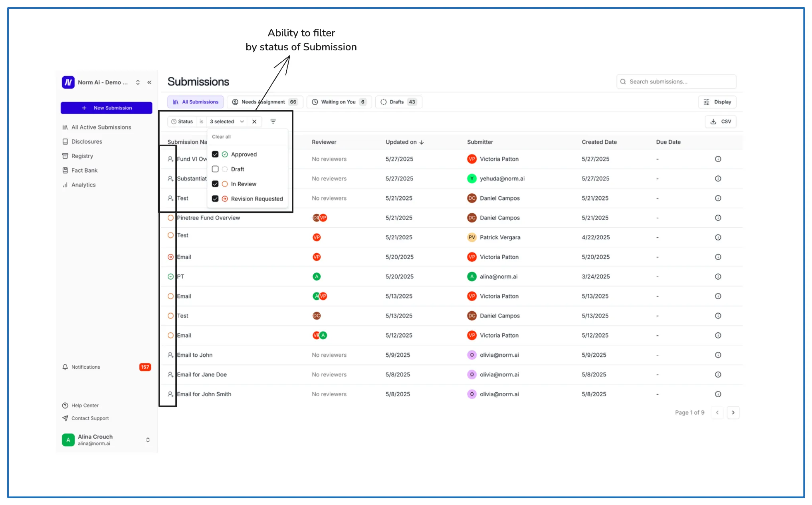
Task: Open Notifications with 157 badge
Action: click(x=106, y=367)
